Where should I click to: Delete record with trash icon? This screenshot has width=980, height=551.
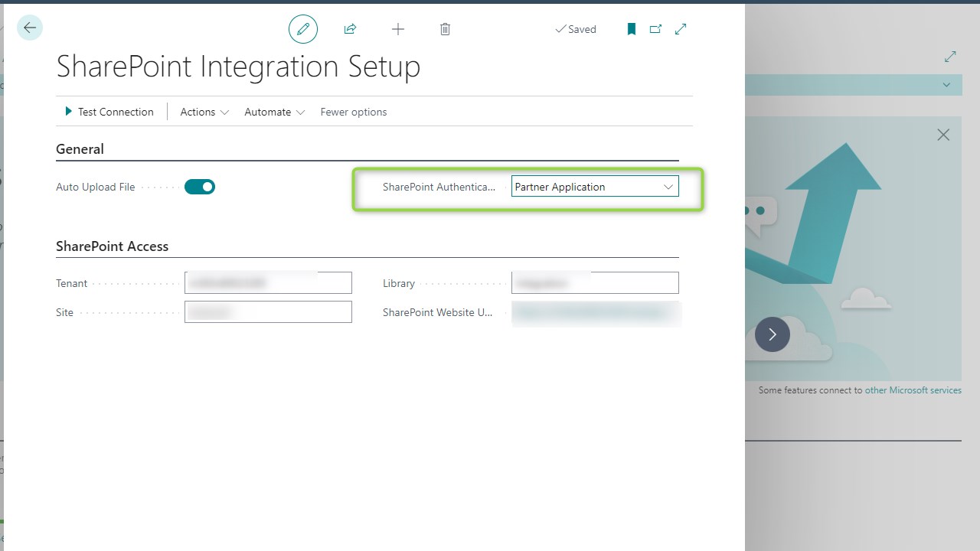click(445, 29)
